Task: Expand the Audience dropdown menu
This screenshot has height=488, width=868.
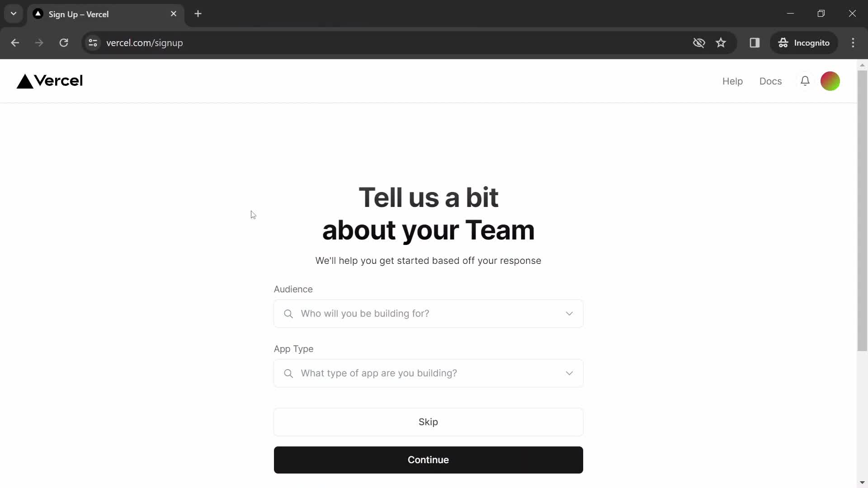Action: click(x=428, y=313)
